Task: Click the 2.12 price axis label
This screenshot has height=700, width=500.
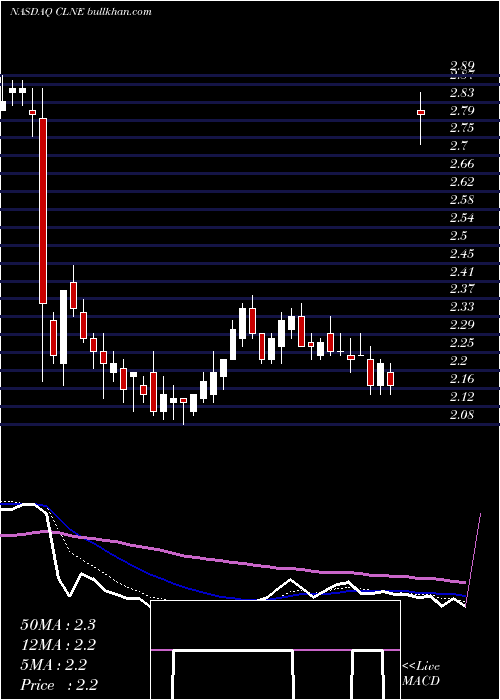Action: (x=462, y=396)
